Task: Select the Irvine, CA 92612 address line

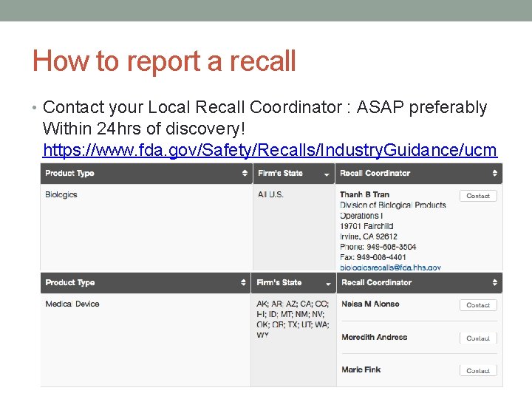Action: [369, 236]
